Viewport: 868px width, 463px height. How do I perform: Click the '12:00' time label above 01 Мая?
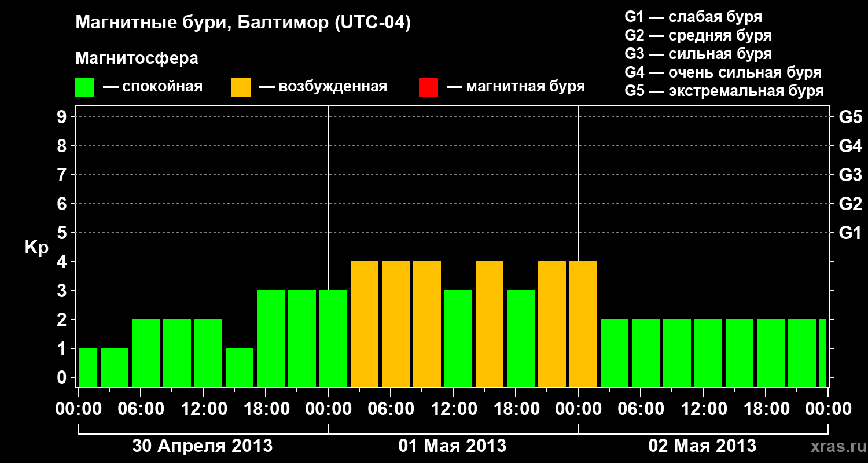(453, 409)
